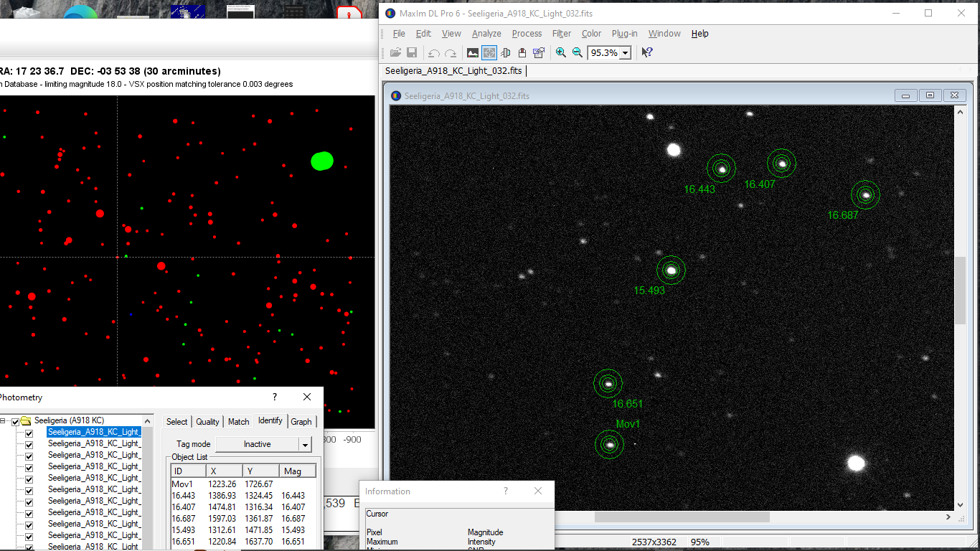Click the Undo arrow icon

433,52
